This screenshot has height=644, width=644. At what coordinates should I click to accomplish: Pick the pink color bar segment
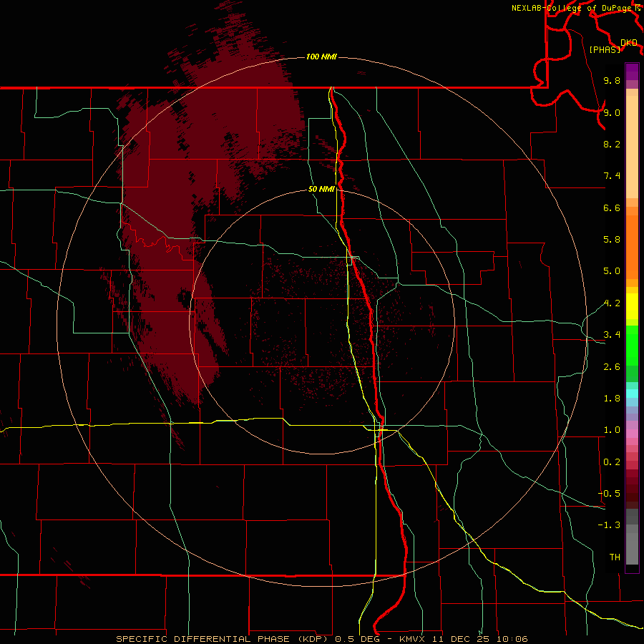(x=632, y=434)
